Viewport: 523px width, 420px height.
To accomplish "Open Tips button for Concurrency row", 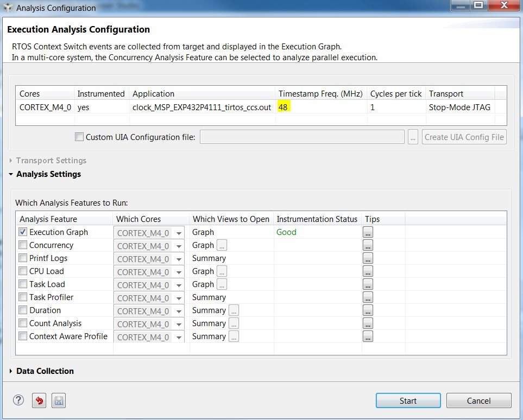I will [368, 245].
